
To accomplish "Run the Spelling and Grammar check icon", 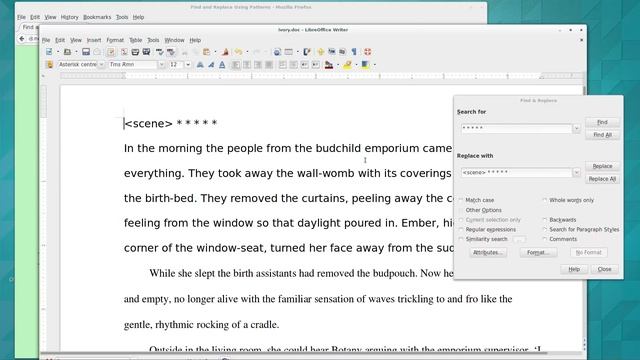I will (x=159, y=52).
